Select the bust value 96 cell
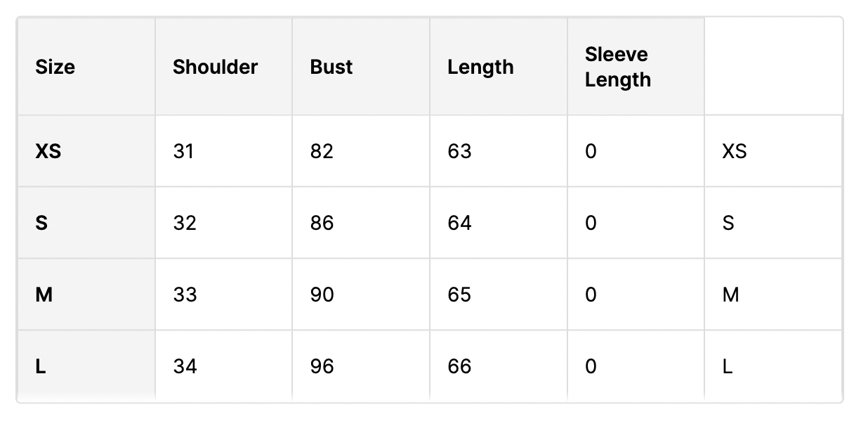The width and height of the screenshot is (868, 426). pos(361,366)
